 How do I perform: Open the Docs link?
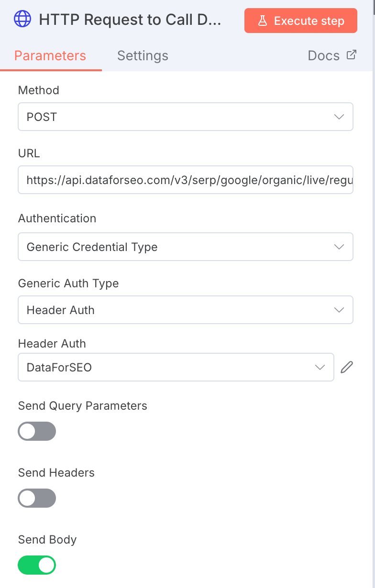(x=324, y=55)
